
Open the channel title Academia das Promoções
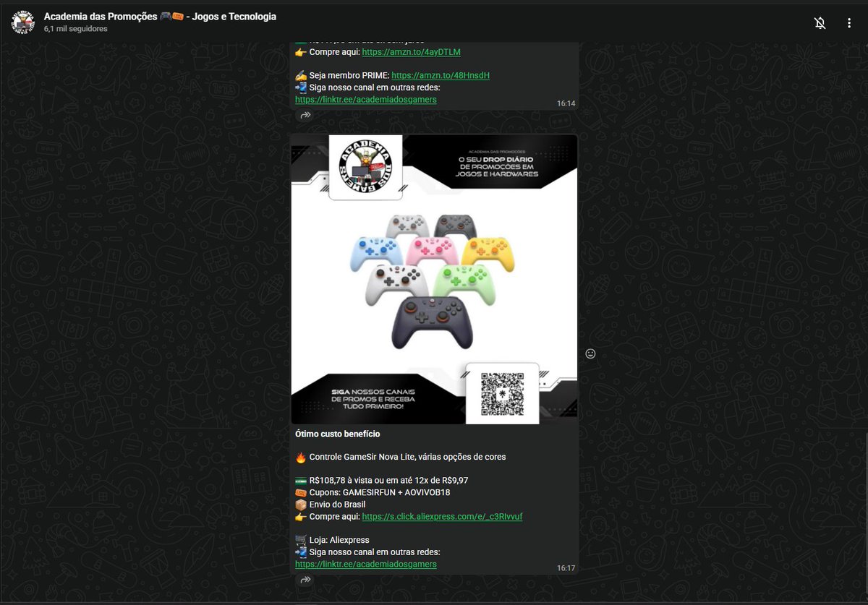pyautogui.click(x=160, y=17)
